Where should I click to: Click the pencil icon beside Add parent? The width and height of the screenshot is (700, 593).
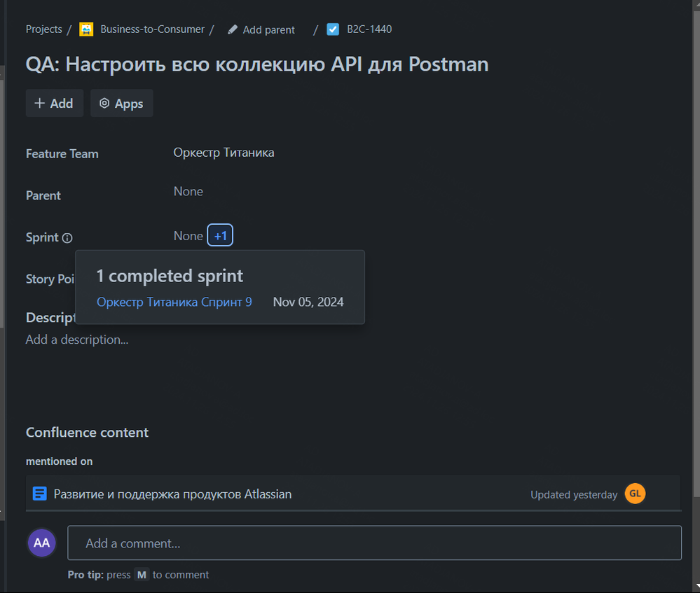(233, 29)
